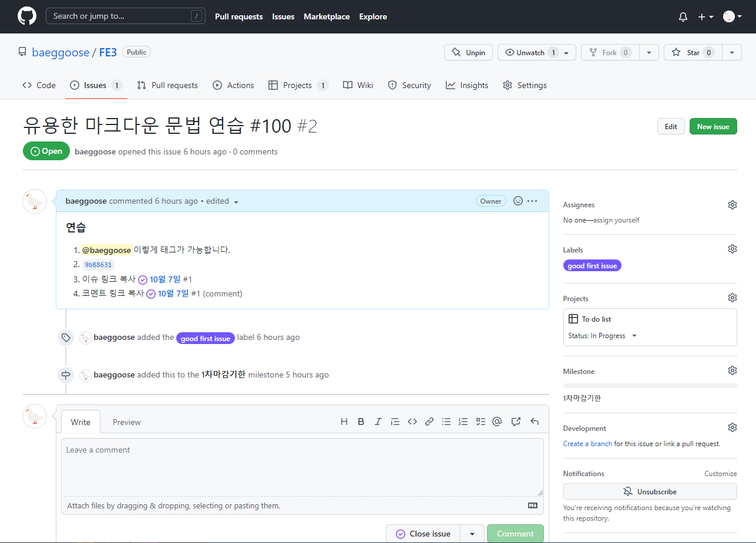Open the 10월 7일 link after 코멘트 링크 복사

coord(172,294)
